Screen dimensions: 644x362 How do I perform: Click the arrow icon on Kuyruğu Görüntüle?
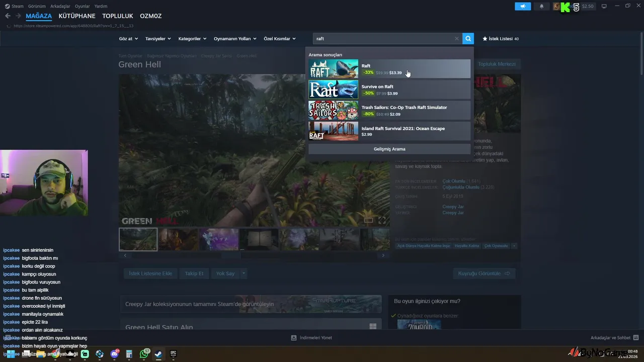tap(507, 274)
